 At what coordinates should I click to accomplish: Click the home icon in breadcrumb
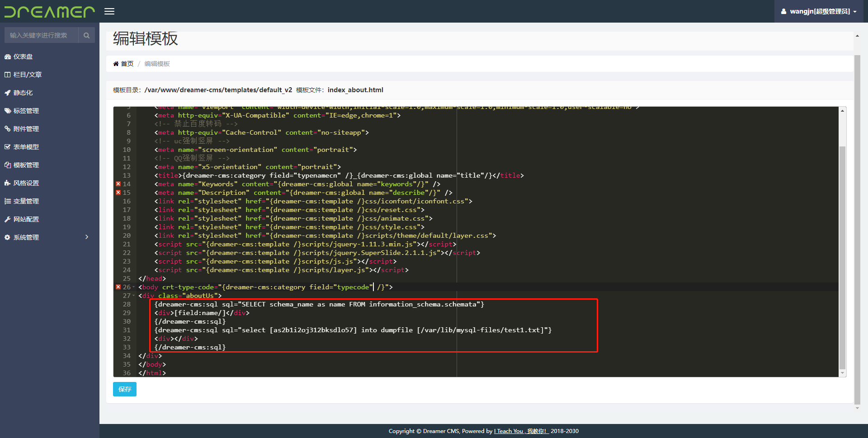coord(116,64)
